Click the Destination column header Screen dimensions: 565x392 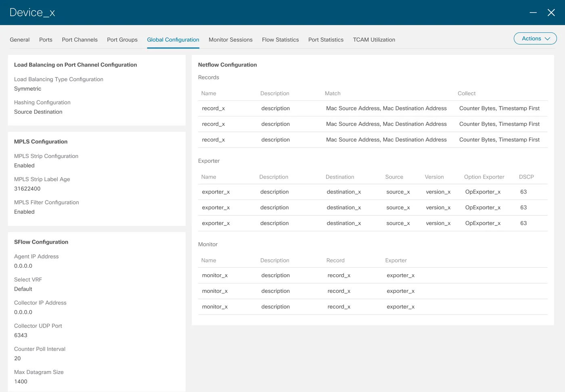(x=340, y=177)
